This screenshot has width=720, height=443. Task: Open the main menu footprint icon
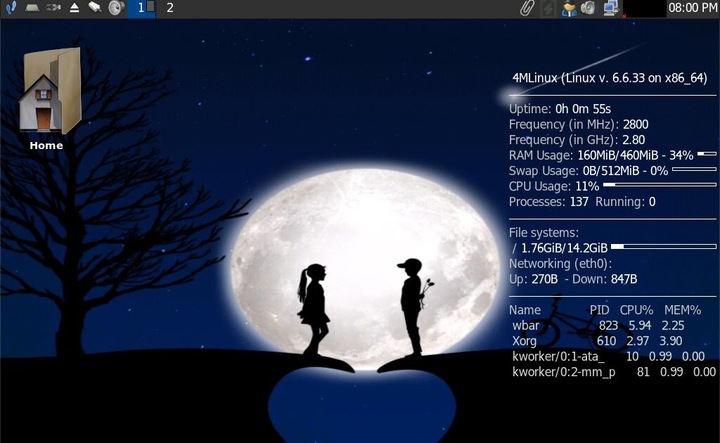(x=9, y=8)
